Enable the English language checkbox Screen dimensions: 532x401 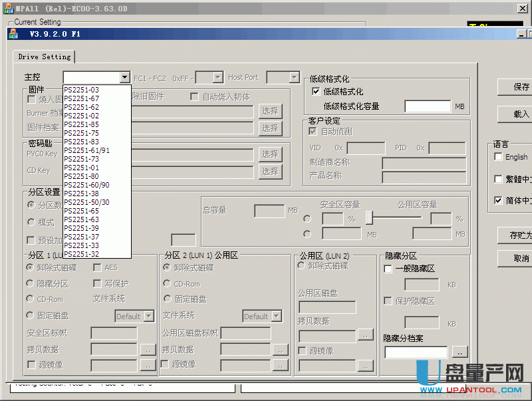[499, 157]
